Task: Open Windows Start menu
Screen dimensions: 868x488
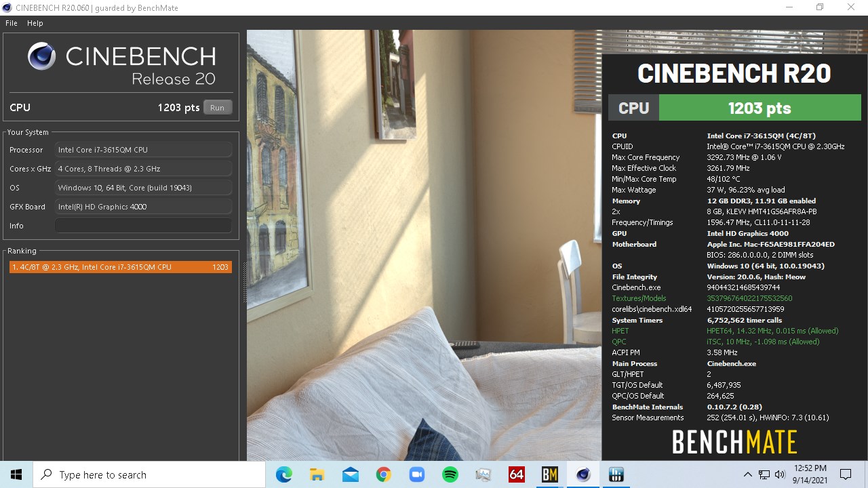Action: click(16, 474)
